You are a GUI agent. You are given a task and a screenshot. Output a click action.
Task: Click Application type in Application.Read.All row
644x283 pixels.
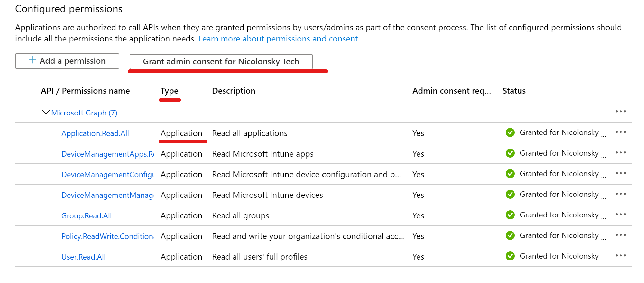point(181,133)
